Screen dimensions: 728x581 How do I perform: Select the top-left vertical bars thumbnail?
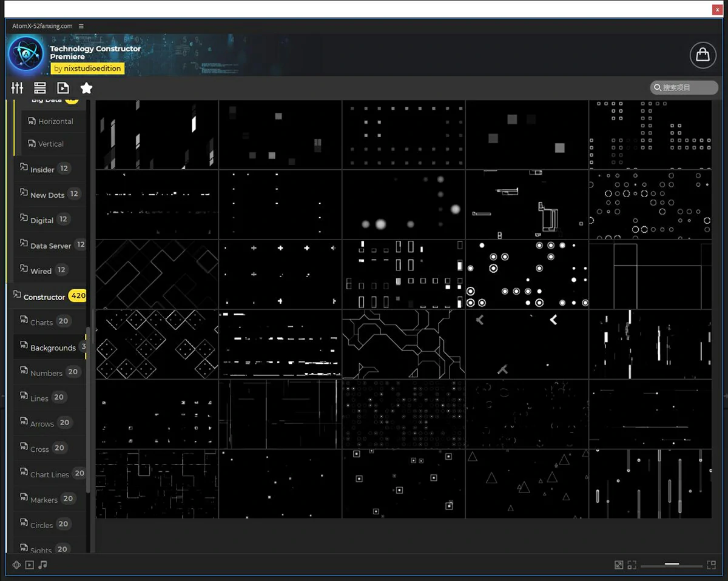pyautogui.click(x=157, y=135)
